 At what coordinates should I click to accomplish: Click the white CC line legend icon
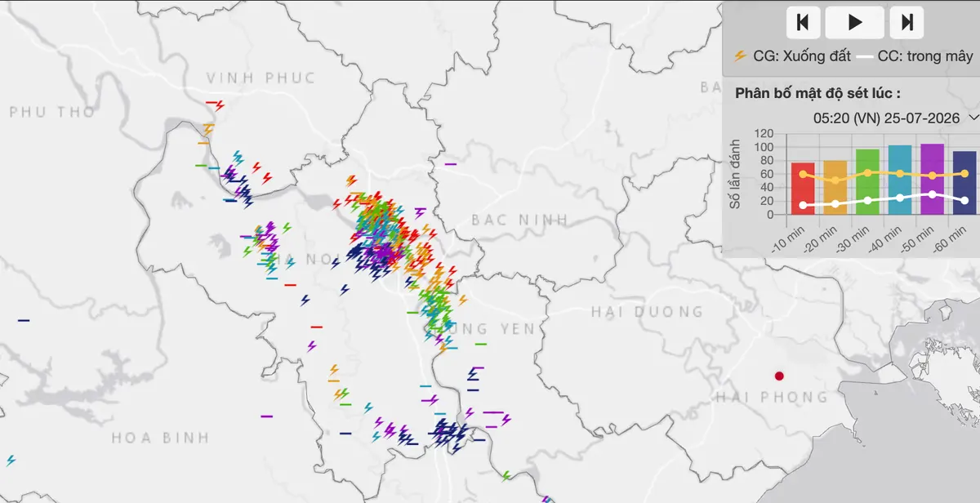866,57
